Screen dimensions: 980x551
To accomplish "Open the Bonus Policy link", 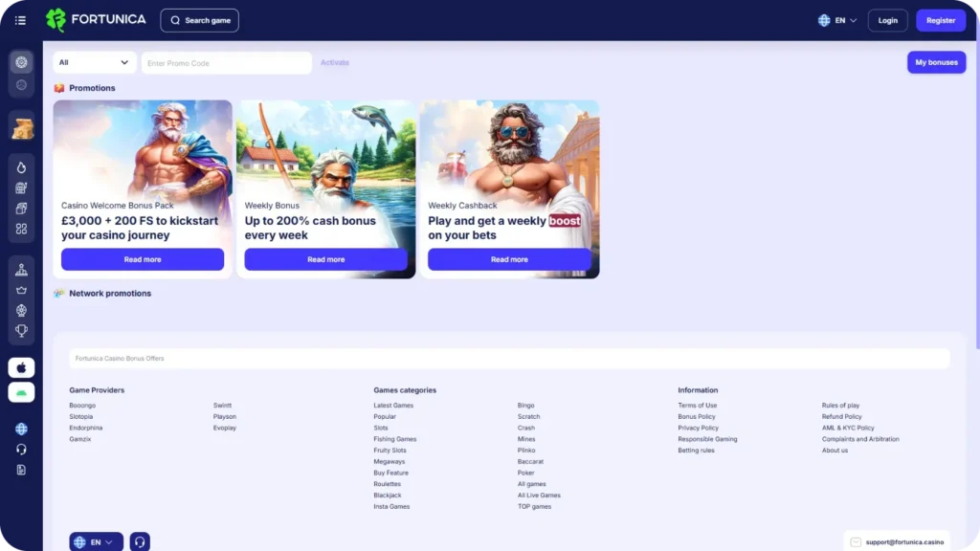I will pos(697,417).
